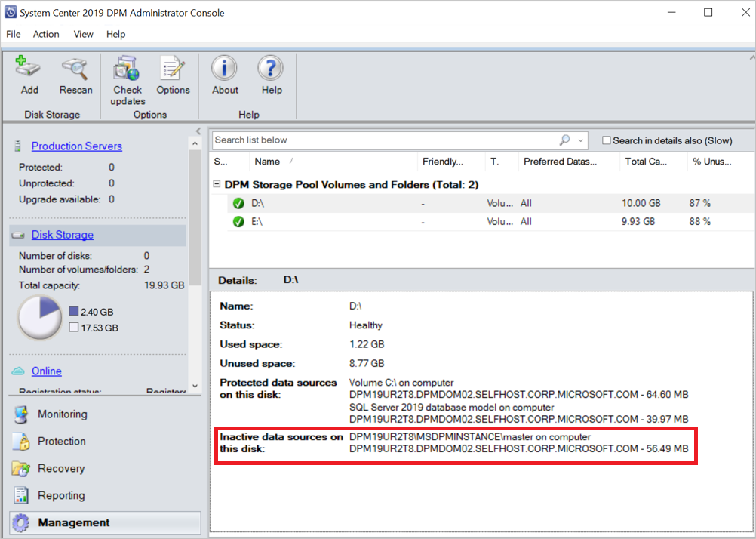Open the Options toolbar icon
The image size is (756, 539).
[173, 68]
